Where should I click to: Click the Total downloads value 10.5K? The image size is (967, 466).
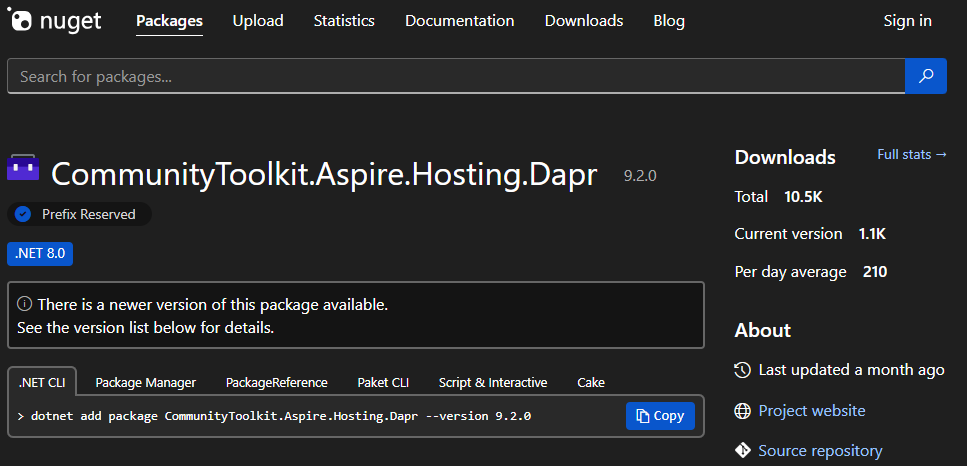pyautogui.click(x=804, y=197)
